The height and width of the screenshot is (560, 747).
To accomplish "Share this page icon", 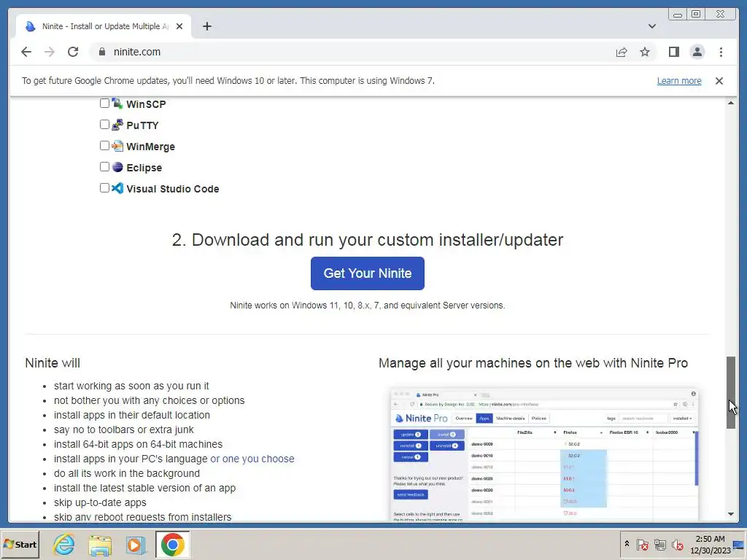I will pos(622,52).
